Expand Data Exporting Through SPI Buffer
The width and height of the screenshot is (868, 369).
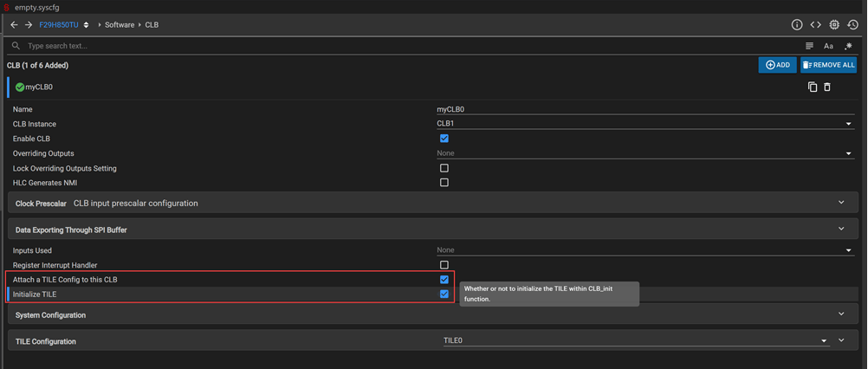point(433,229)
